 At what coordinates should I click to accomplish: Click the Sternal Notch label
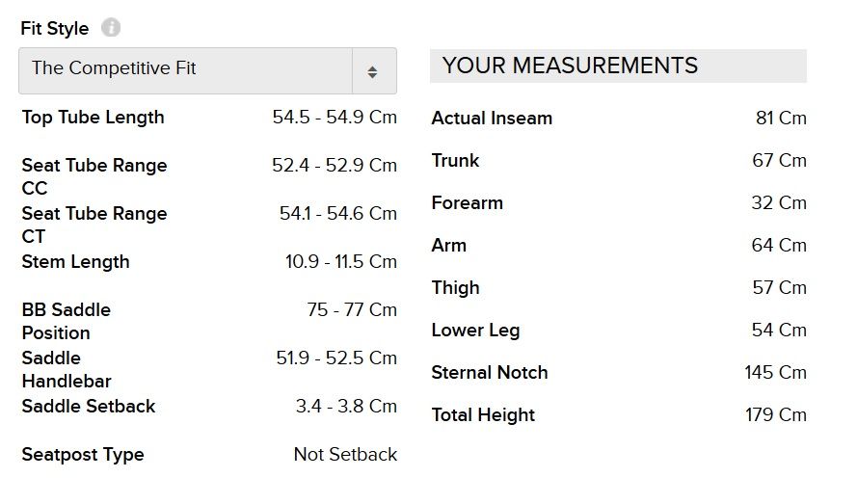pos(490,373)
